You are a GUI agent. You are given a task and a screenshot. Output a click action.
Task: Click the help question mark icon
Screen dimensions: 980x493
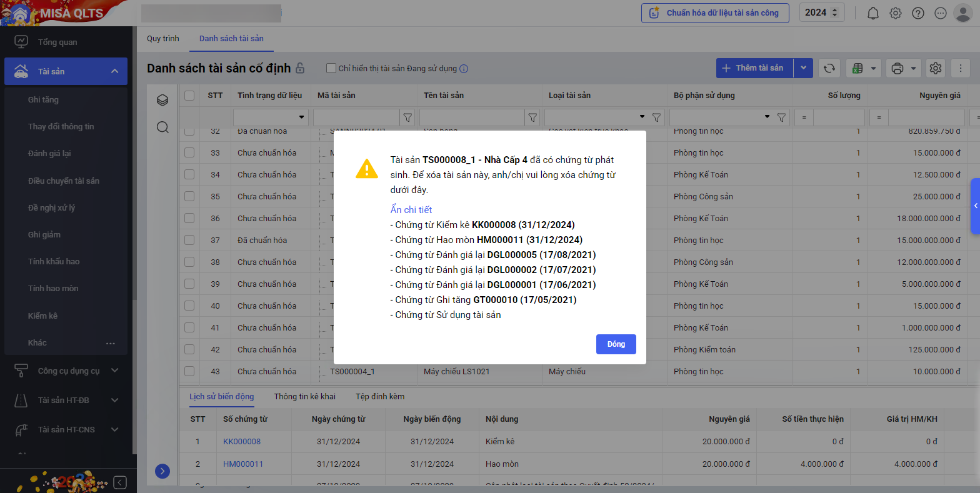point(918,13)
